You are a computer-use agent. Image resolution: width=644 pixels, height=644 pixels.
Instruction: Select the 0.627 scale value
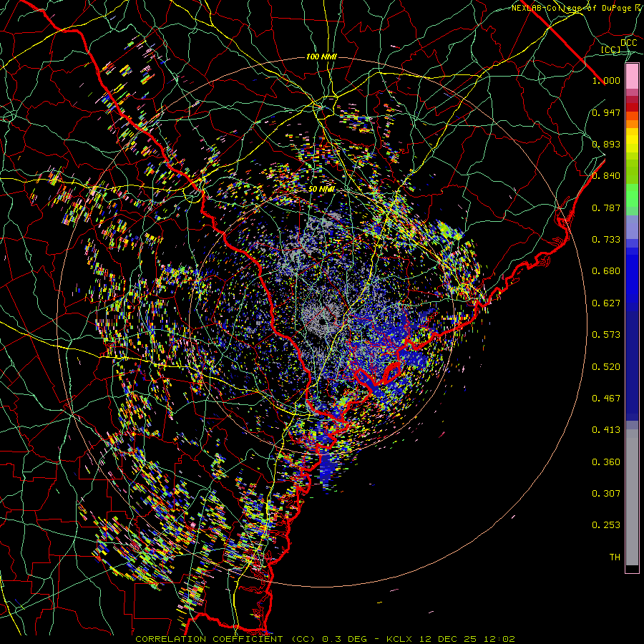(606, 303)
